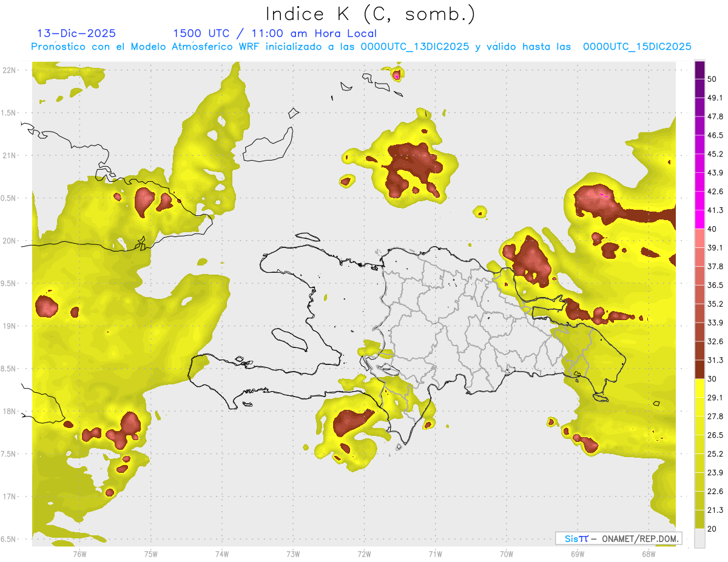Pick the dark brown colorbar swatch between 30 and 31.3

coord(700,369)
